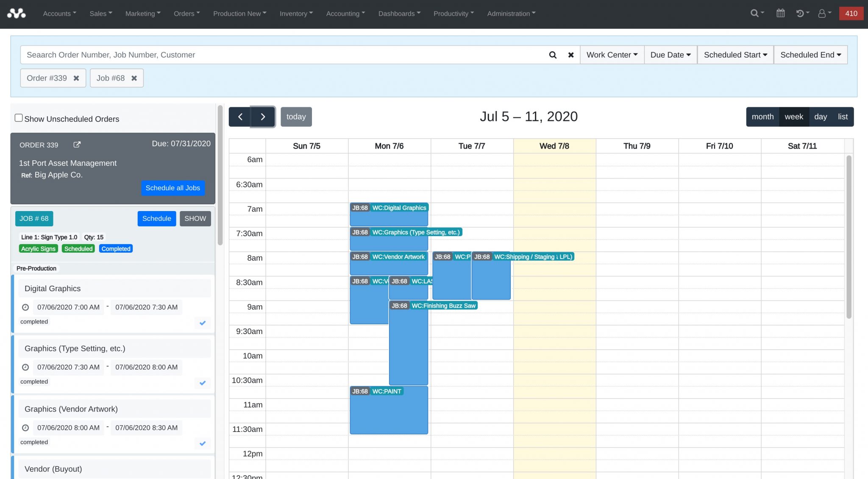Enable Show Unscheduled Orders

tap(19, 117)
